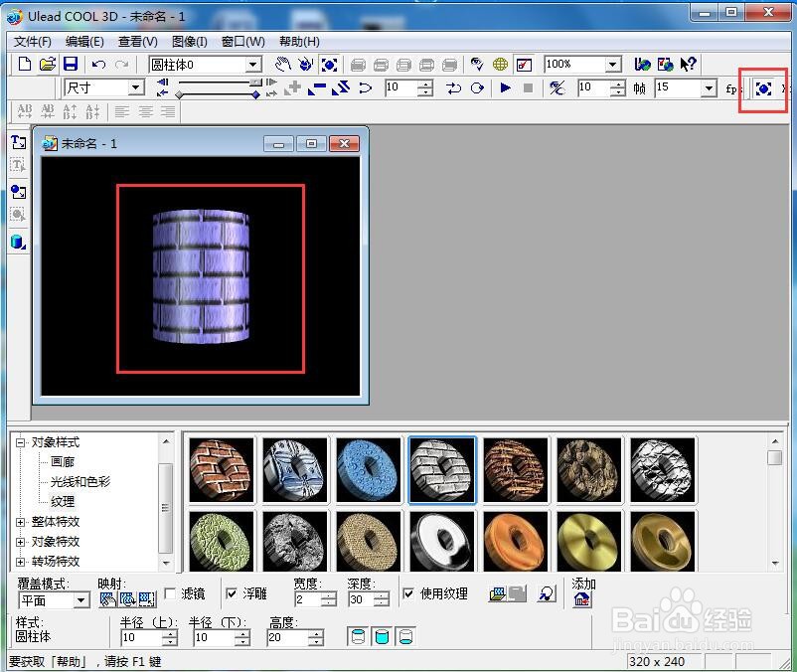This screenshot has height=672, width=797.
Task: Open the 100% zoom dropdown
Action: tap(613, 64)
